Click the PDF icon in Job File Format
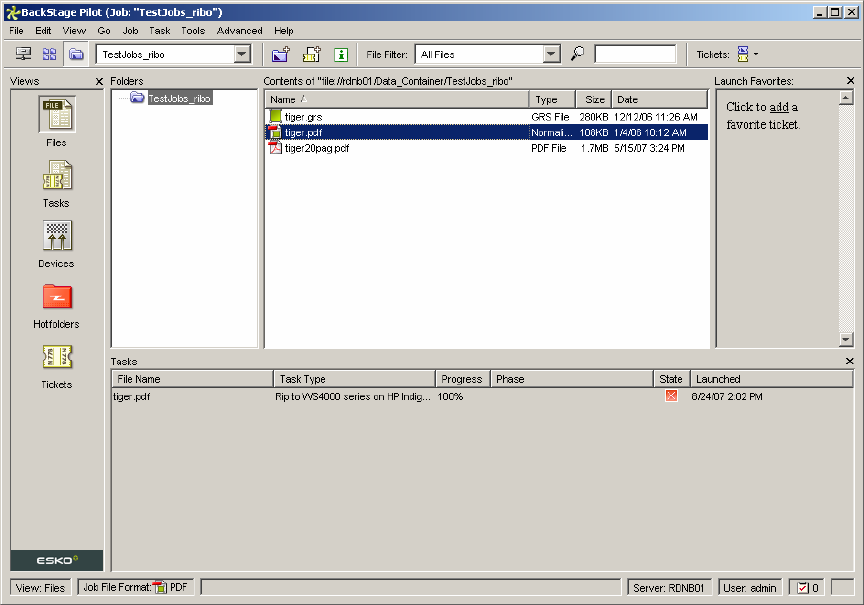 click(x=160, y=587)
